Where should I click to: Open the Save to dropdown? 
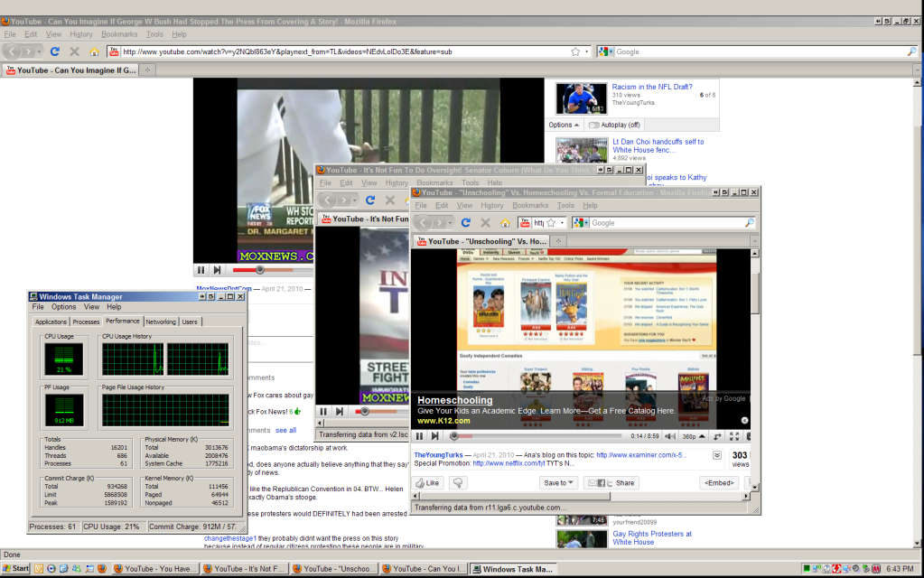pyautogui.click(x=558, y=483)
